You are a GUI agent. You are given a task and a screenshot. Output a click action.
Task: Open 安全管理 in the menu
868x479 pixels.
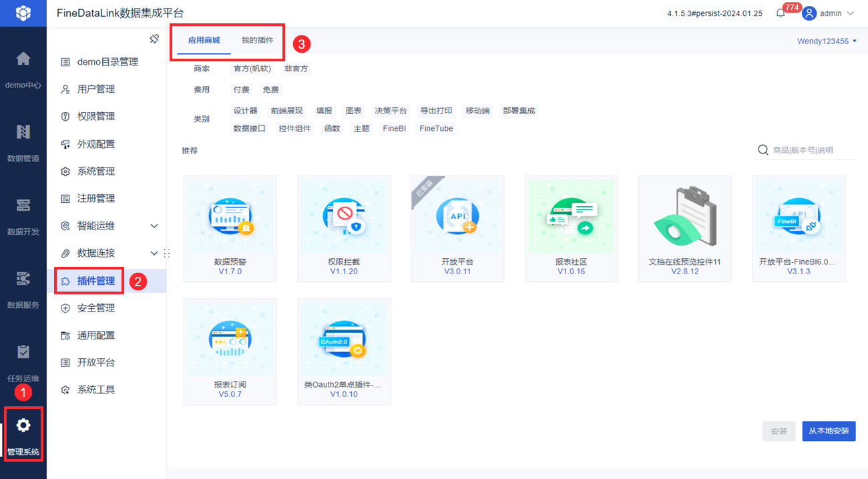pos(96,308)
